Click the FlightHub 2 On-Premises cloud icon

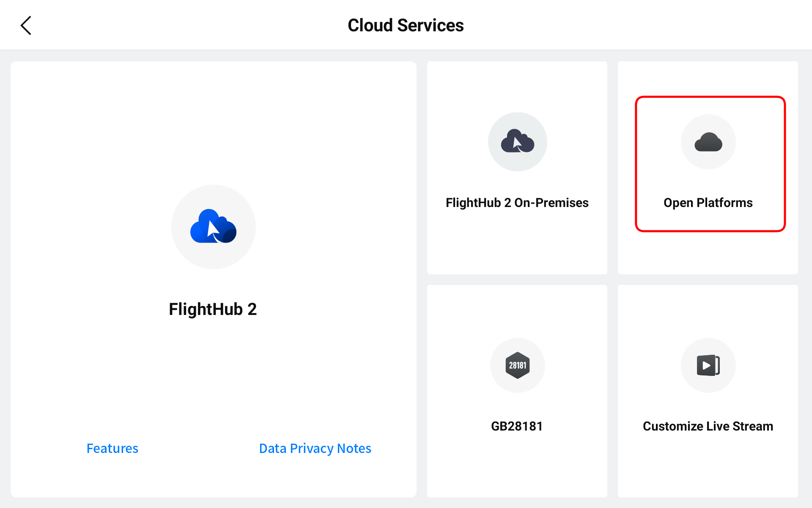(x=517, y=142)
